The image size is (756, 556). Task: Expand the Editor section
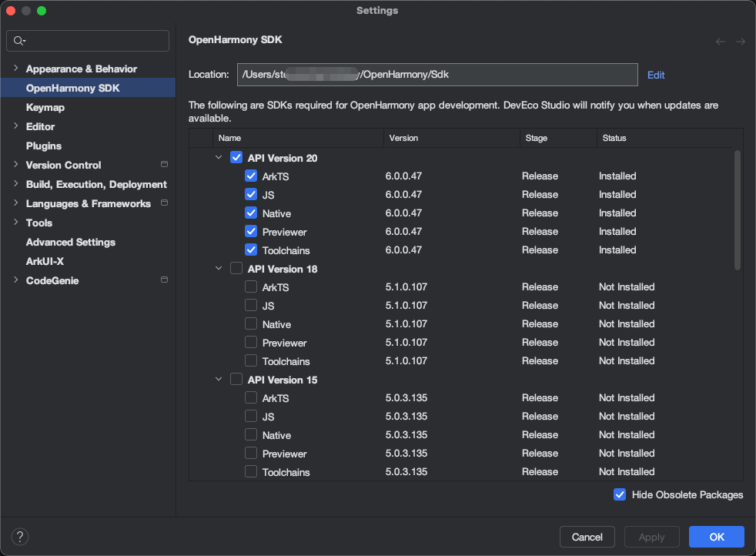click(16, 126)
